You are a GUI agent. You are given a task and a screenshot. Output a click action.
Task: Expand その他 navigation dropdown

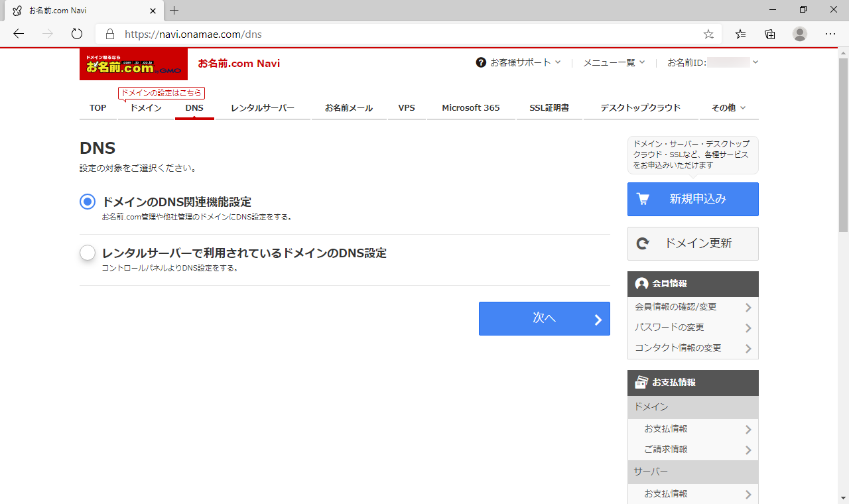click(x=729, y=107)
